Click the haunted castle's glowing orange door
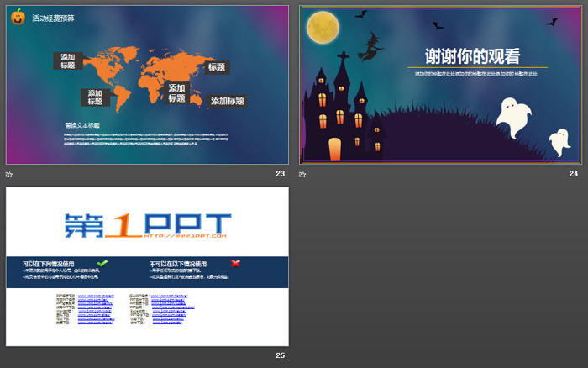The height and width of the screenshot is (368, 588). pyautogui.click(x=334, y=149)
